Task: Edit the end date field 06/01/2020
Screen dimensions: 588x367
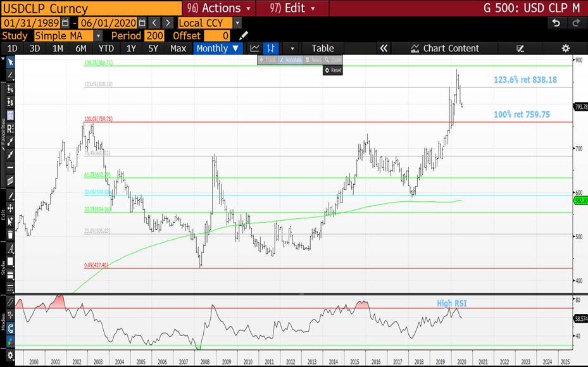Action: pos(108,23)
